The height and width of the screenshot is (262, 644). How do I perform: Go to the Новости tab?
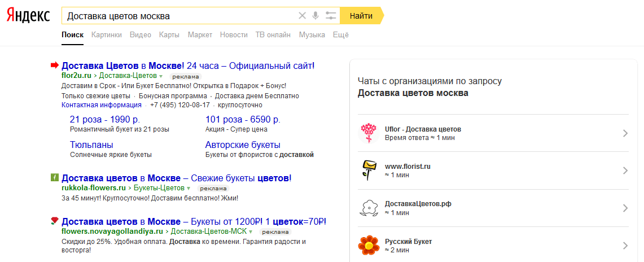[234, 35]
